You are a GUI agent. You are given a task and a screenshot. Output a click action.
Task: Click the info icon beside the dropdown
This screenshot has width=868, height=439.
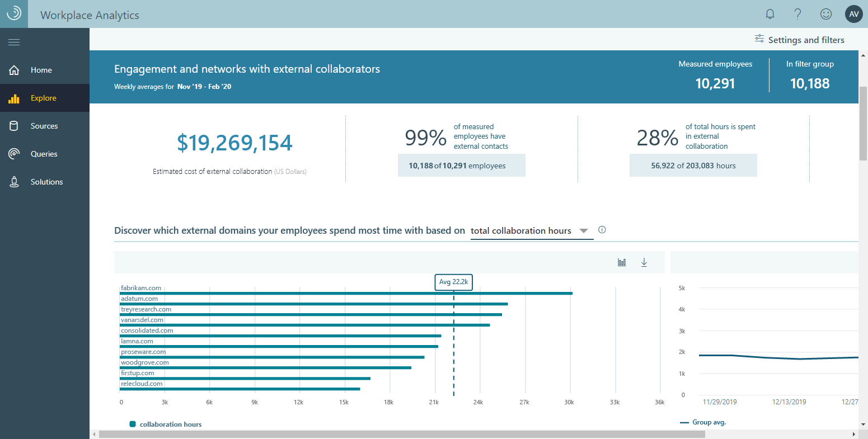coord(602,230)
